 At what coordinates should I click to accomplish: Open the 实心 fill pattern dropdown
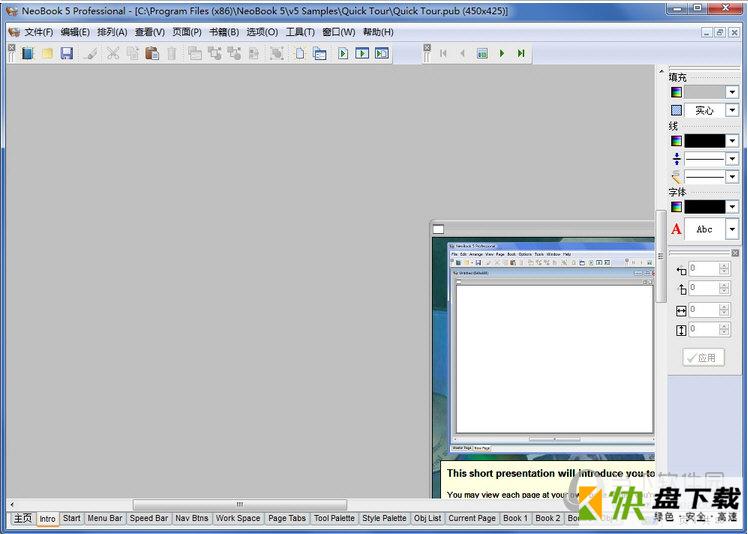pos(732,110)
